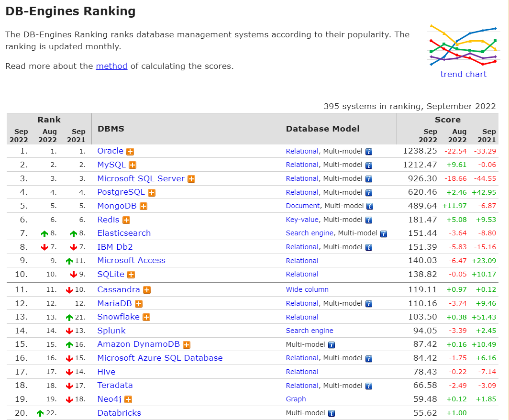Open the Databricks link

tap(119, 413)
